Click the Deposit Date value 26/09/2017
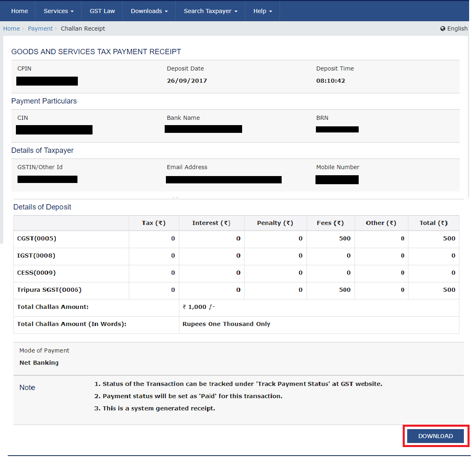The image size is (472, 476). [x=187, y=81]
